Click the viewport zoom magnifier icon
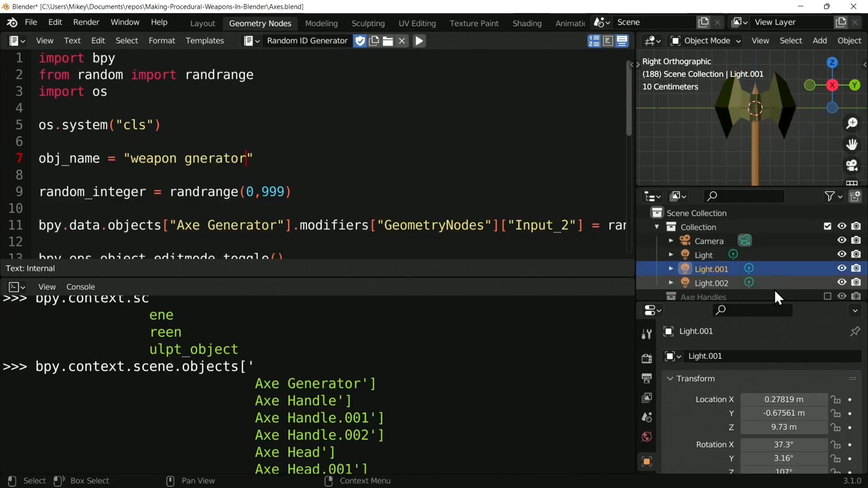This screenshot has height=488, width=868. [852, 123]
